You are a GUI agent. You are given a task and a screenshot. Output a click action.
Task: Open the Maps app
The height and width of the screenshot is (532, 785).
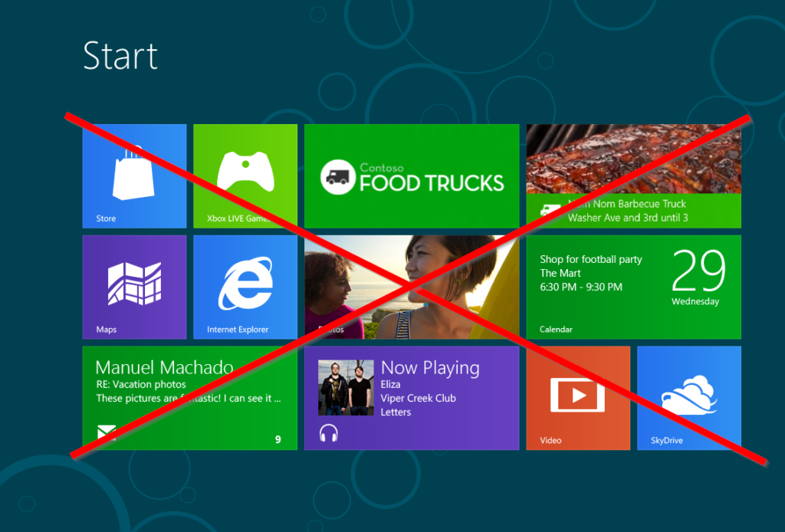(134, 286)
